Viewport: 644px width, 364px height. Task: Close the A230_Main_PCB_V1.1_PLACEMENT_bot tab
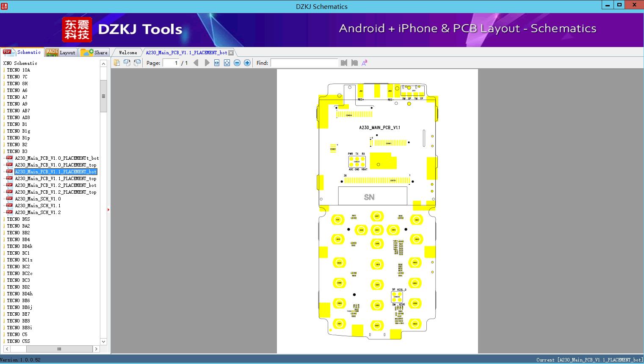[x=231, y=53]
